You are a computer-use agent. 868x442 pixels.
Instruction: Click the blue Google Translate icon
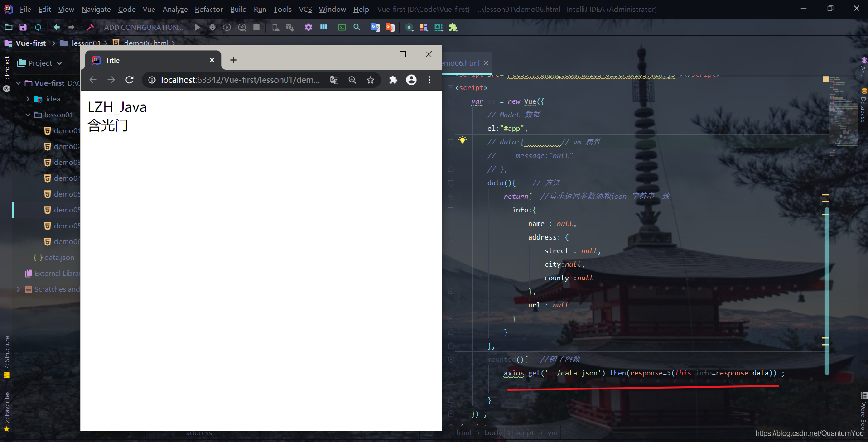point(375,27)
